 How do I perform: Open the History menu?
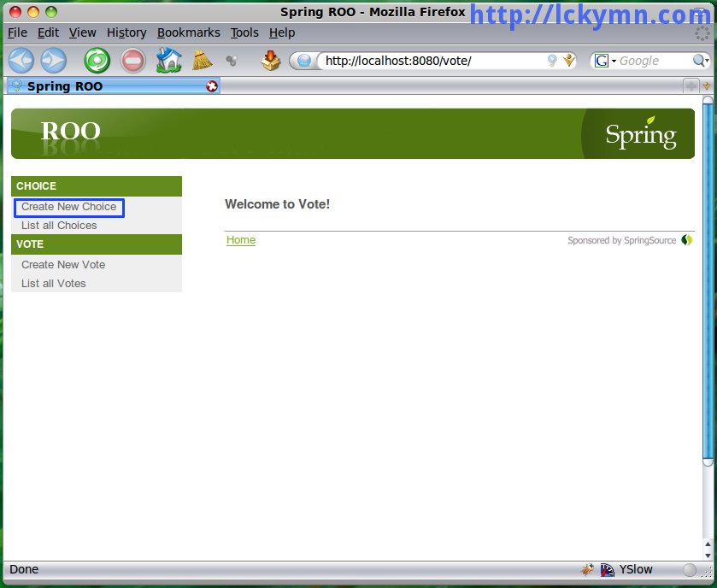tap(126, 33)
